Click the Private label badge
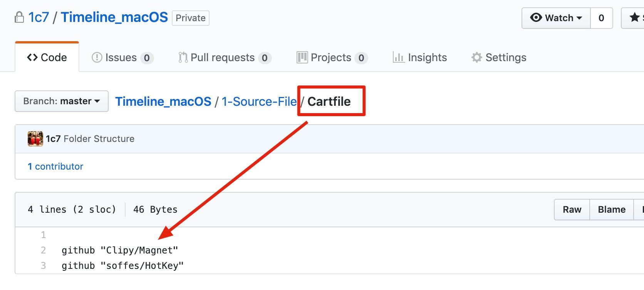This screenshot has height=290, width=644. pyautogui.click(x=191, y=18)
